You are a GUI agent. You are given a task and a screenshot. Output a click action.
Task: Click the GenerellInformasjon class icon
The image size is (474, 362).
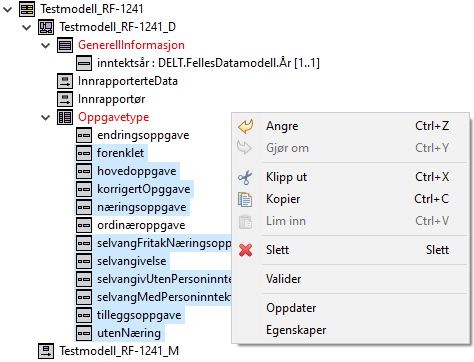click(x=65, y=45)
